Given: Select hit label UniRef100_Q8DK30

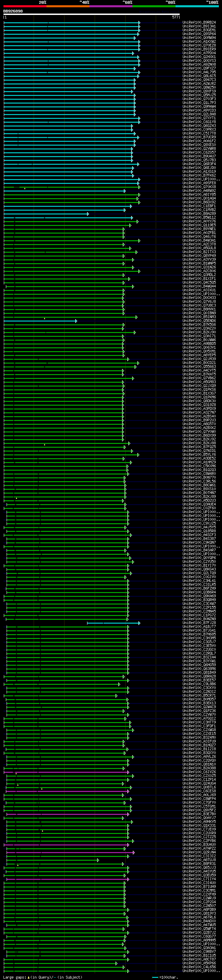Looking at the screenshot, I should (199, 401).
